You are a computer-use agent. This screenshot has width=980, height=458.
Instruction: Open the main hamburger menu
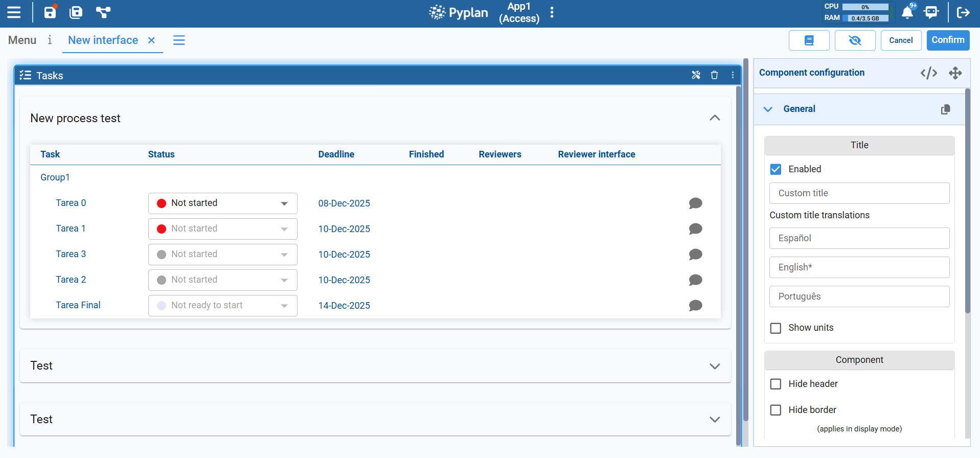[14, 13]
